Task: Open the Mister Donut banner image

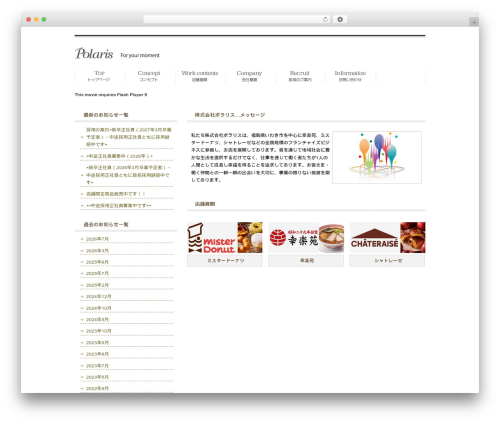Action: tap(225, 238)
